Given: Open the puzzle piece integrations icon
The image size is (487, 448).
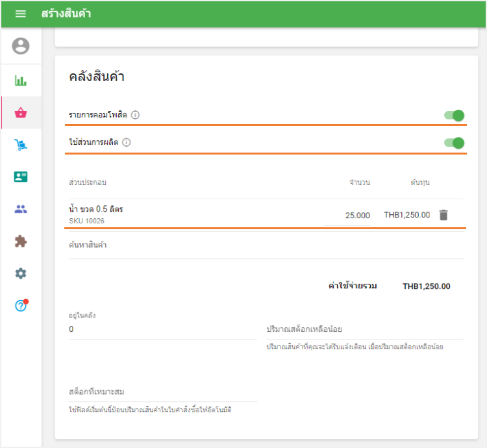Looking at the screenshot, I should 21,242.
